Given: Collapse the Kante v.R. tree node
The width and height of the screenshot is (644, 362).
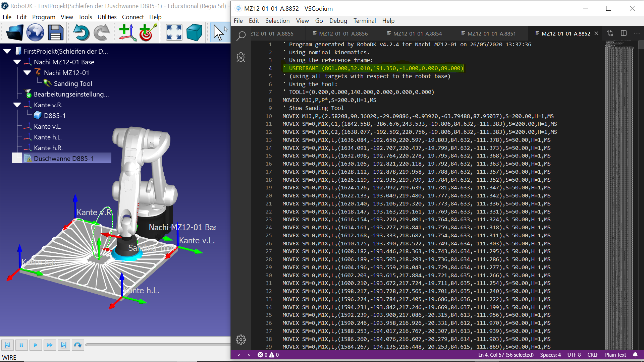Looking at the screenshot, I should 17,105.
